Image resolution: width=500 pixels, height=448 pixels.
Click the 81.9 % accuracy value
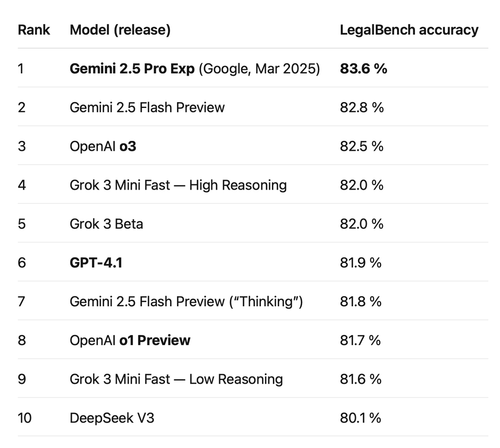pyautogui.click(x=361, y=263)
